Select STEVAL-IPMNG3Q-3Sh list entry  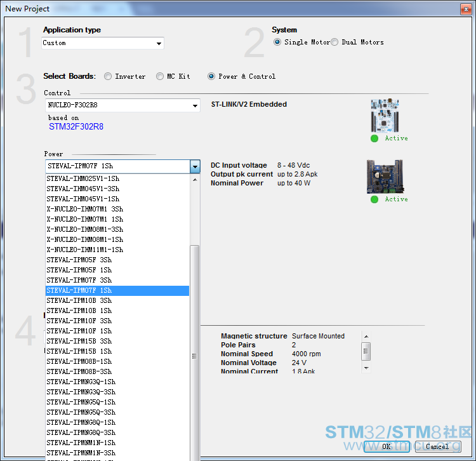pos(117,392)
